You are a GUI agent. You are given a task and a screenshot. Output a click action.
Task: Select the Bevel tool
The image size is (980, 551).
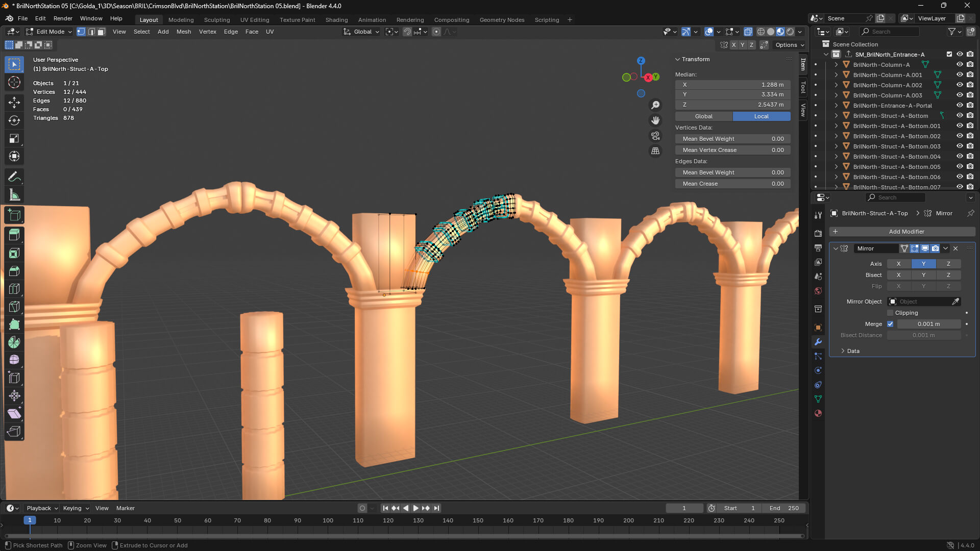click(14, 271)
